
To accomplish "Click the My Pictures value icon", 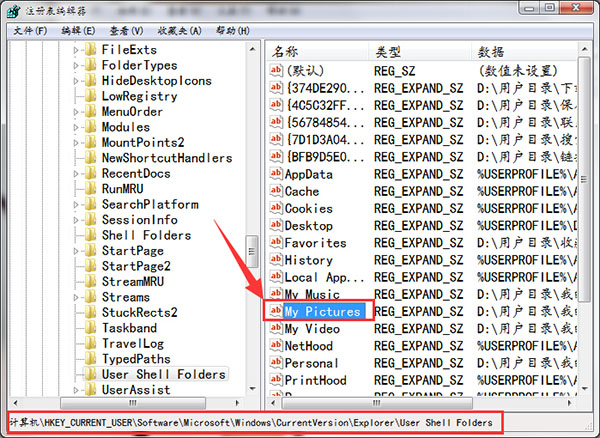I will (x=276, y=311).
